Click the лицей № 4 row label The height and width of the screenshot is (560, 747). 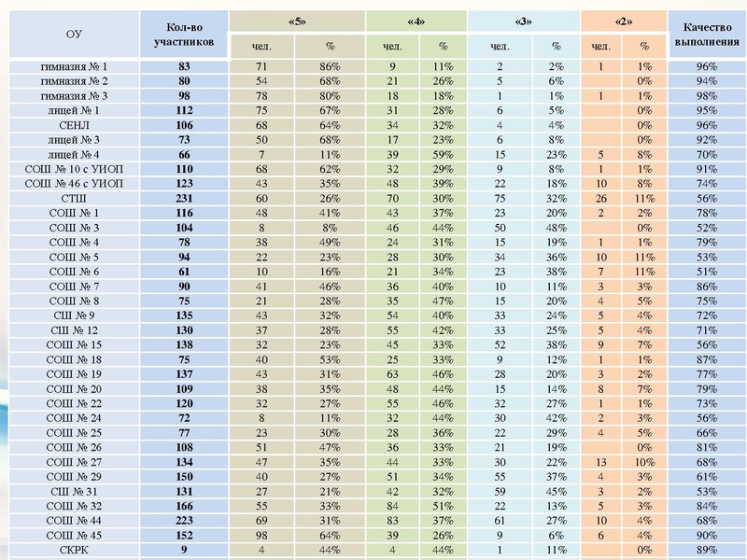(74, 154)
